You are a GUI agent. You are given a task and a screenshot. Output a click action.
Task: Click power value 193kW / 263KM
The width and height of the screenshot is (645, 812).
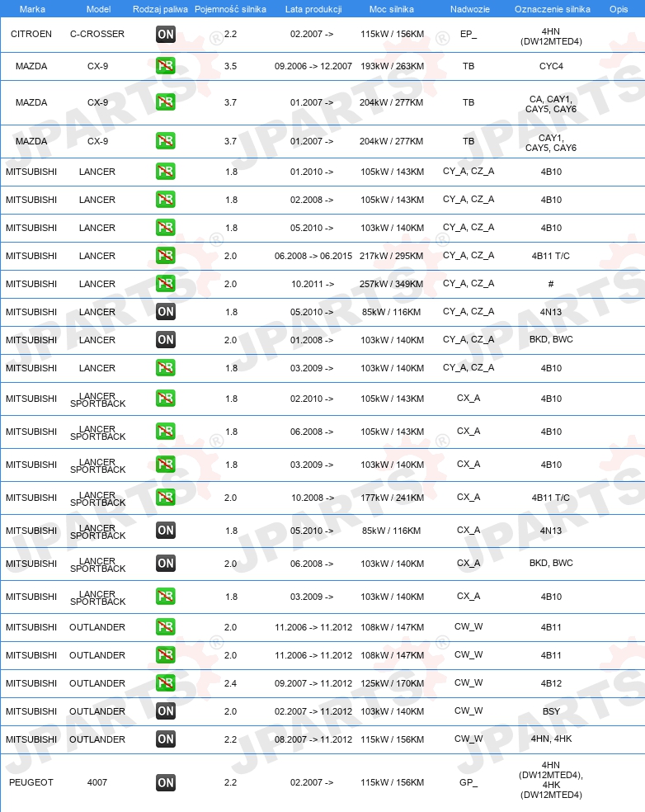point(392,66)
